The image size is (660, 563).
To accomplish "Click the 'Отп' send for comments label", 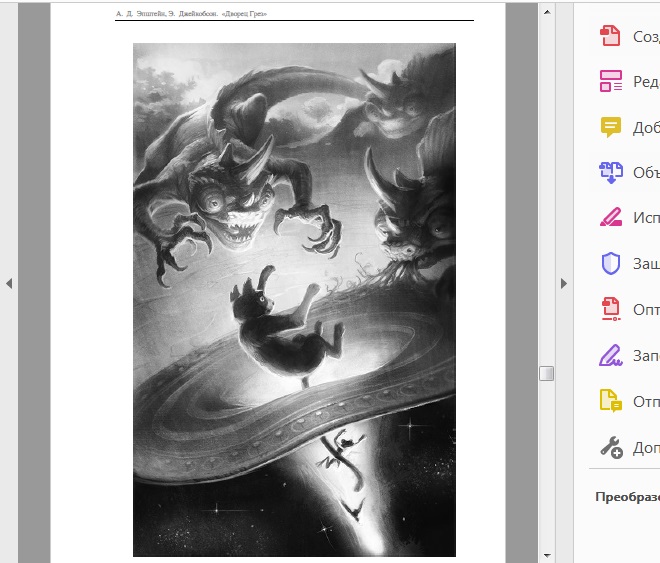I will [x=646, y=402].
